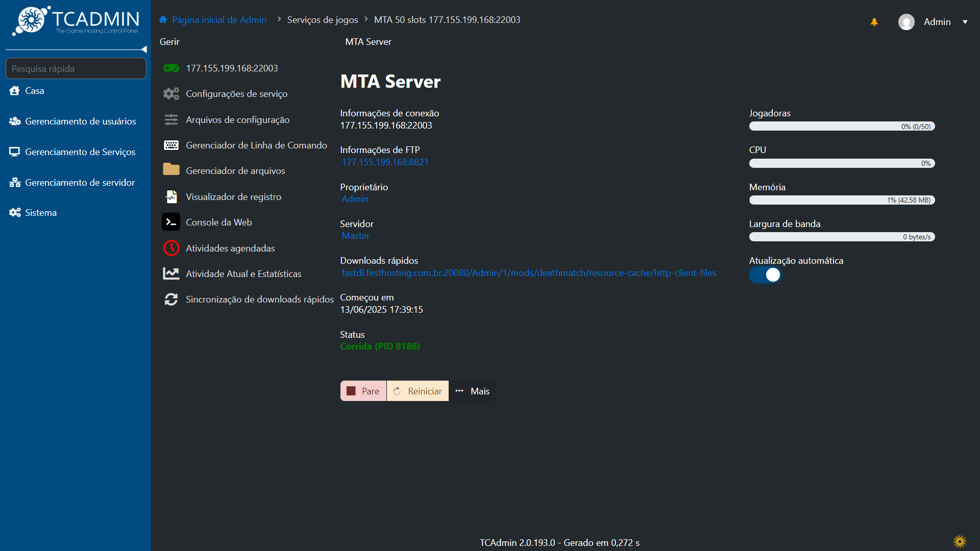Click the Casa home icon
This screenshot has height=551, width=980.
[x=14, y=91]
